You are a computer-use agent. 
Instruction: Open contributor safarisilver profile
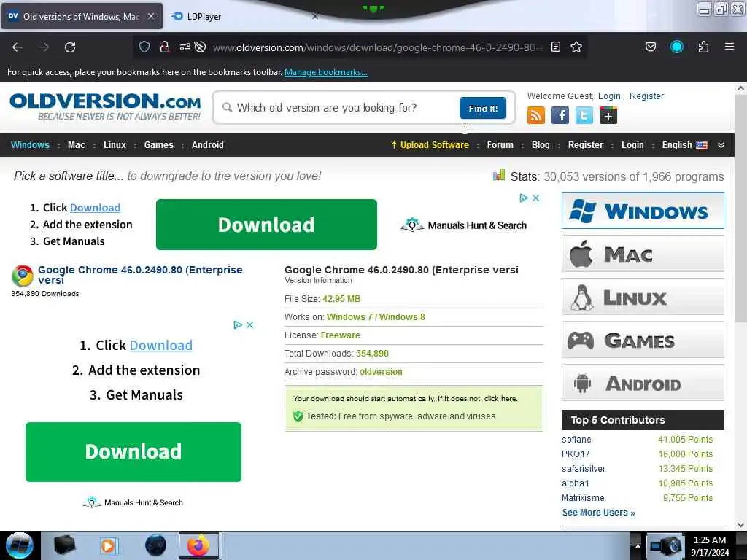click(x=584, y=469)
